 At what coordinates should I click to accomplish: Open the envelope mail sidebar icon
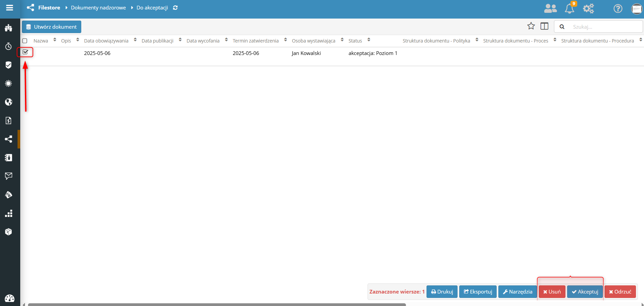(x=9, y=176)
